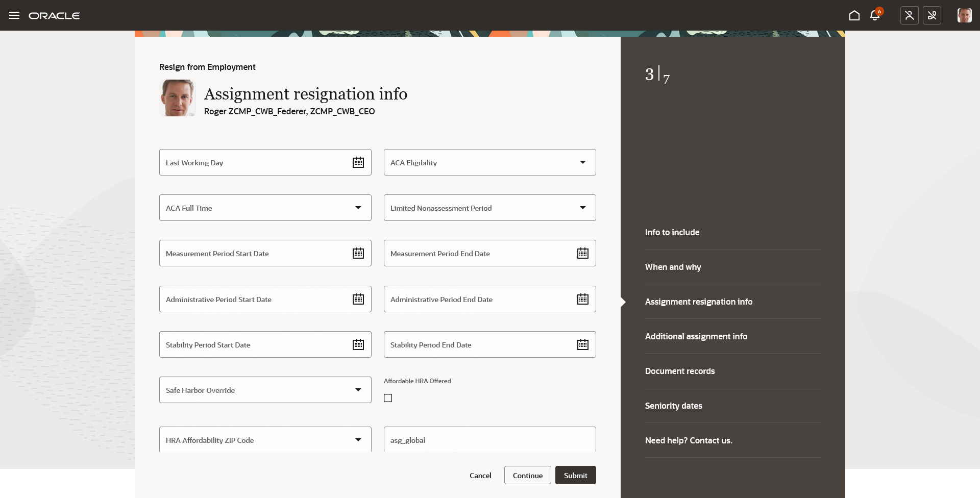Click the Oracle logo
The width and height of the screenshot is (980, 498).
click(54, 16)
